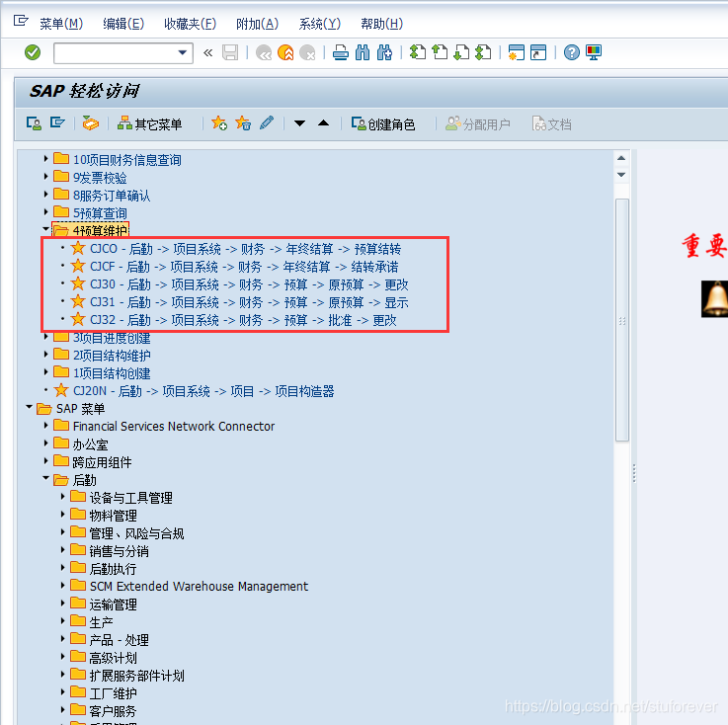Image resolution: width=728 pixels, height=725 pixels.
Task: Collapse the SAP 菜单 node
Action: click(x=29, y=407)
